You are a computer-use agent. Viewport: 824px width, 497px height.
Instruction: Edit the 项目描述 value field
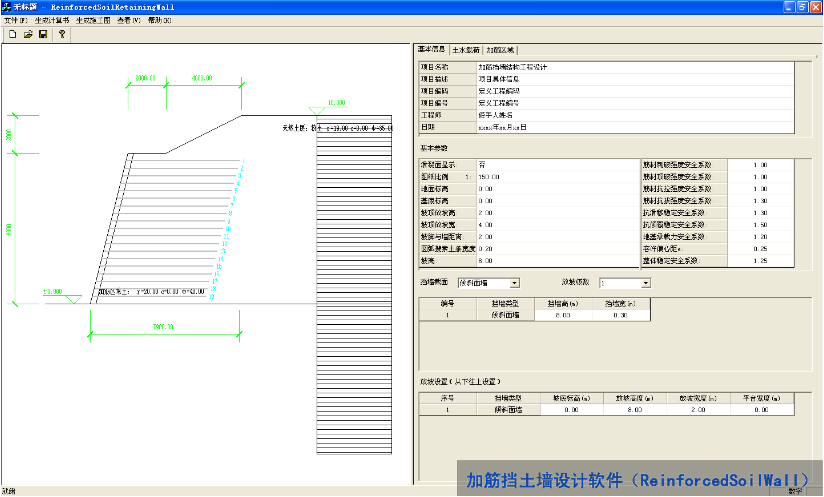635,79
